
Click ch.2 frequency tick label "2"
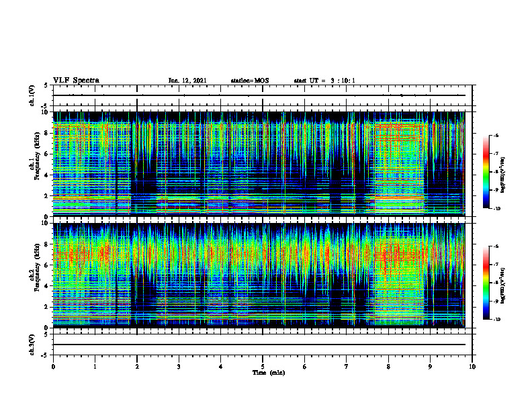(x=47, y=307)
